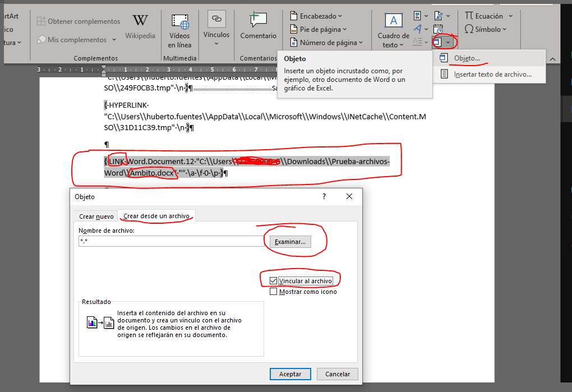Click the LINK Word.Document.12 field code

(x=247, y=167)
